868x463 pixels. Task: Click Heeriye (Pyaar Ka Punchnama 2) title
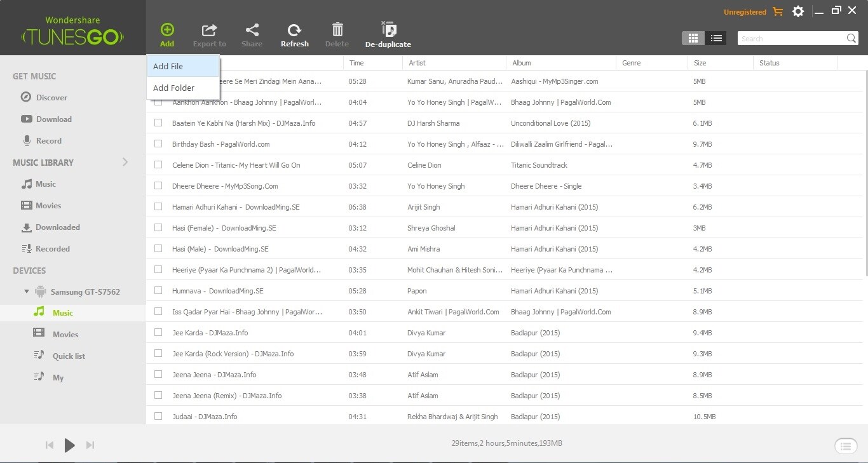(247, 270)
